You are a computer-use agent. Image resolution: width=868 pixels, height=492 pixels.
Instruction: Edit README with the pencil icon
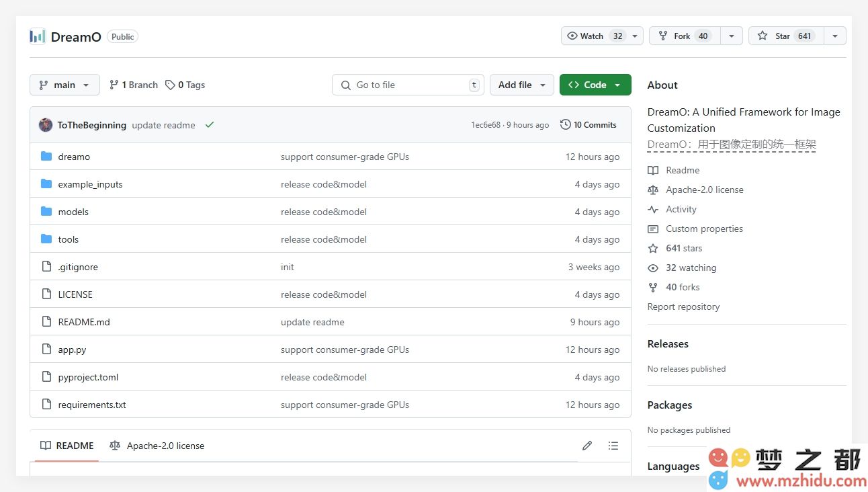(587, 446)
